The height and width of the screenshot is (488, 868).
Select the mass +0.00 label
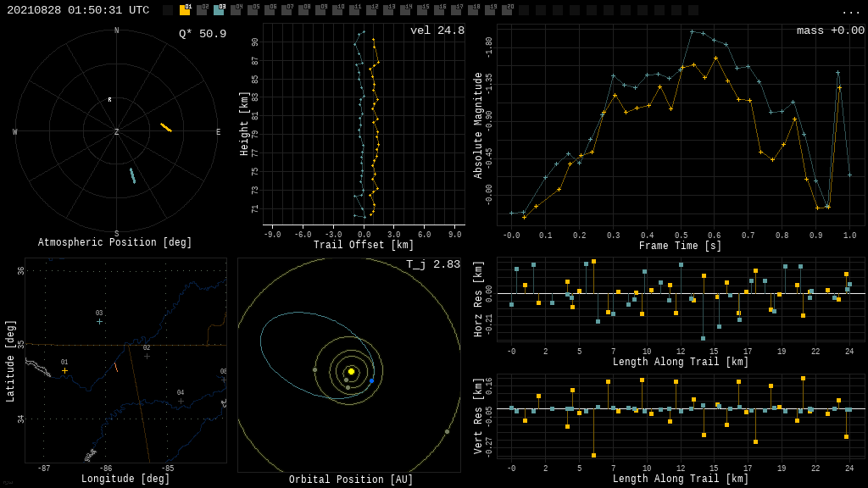[830, 30]
